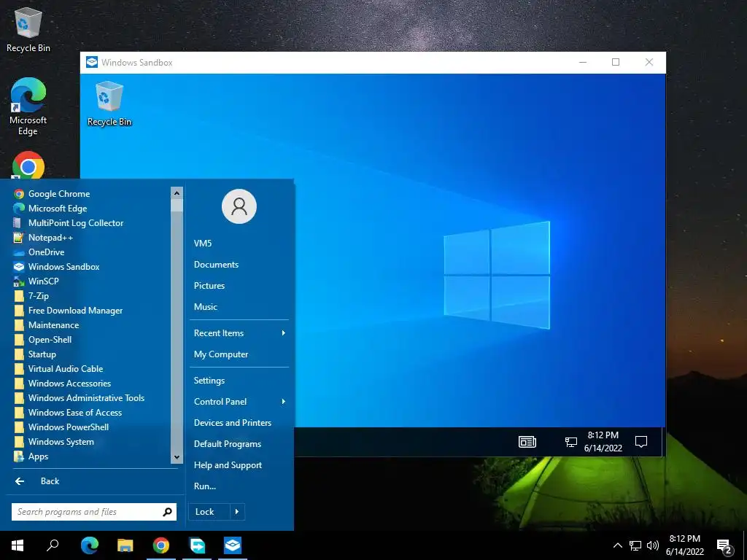Open File Explorer from the taskbar
This screenshot has width=747, height=560.
pos(125,545)
